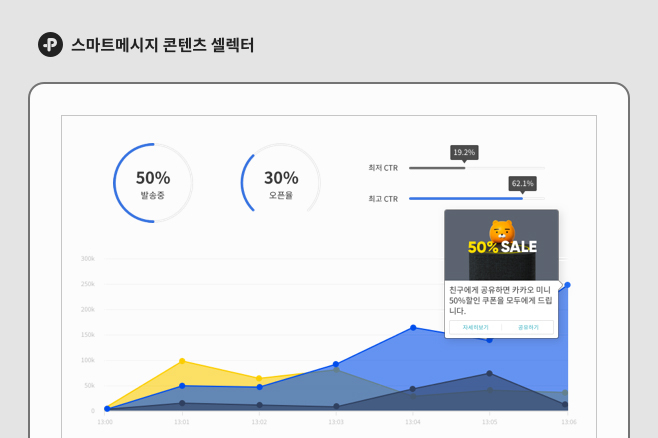This screenshot has width=658, height=438.
Task: Click the Ryan lion character icon
Action: coord(502,231)
